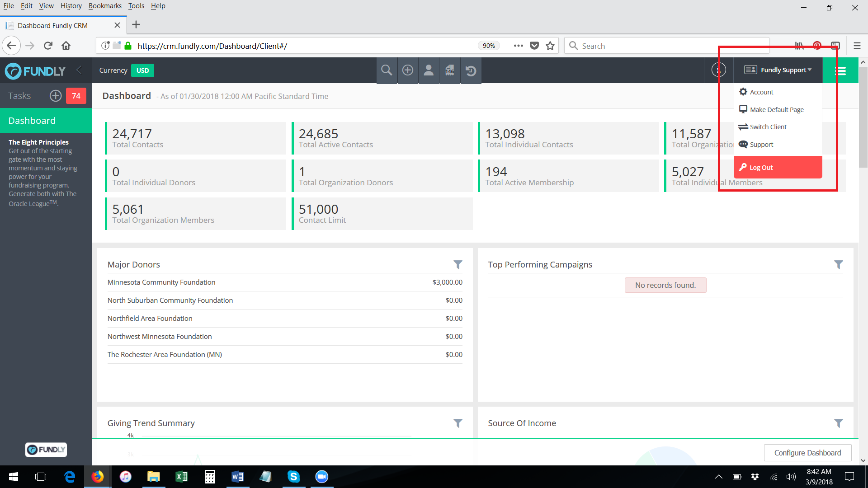
Task: Choose Switch Client from the menu
Action: click(x=763, y=127)
